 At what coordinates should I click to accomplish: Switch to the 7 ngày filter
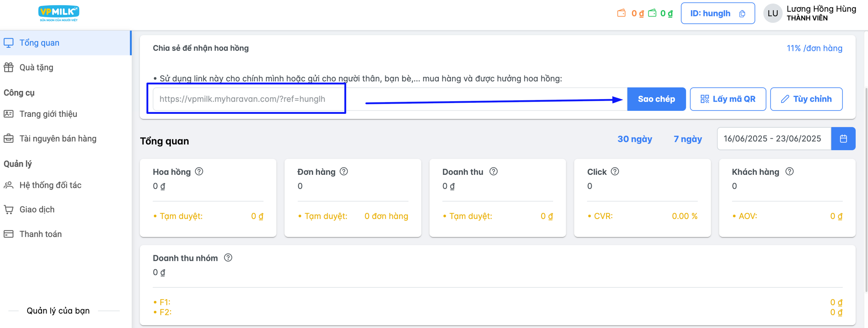tap(687, 139)
